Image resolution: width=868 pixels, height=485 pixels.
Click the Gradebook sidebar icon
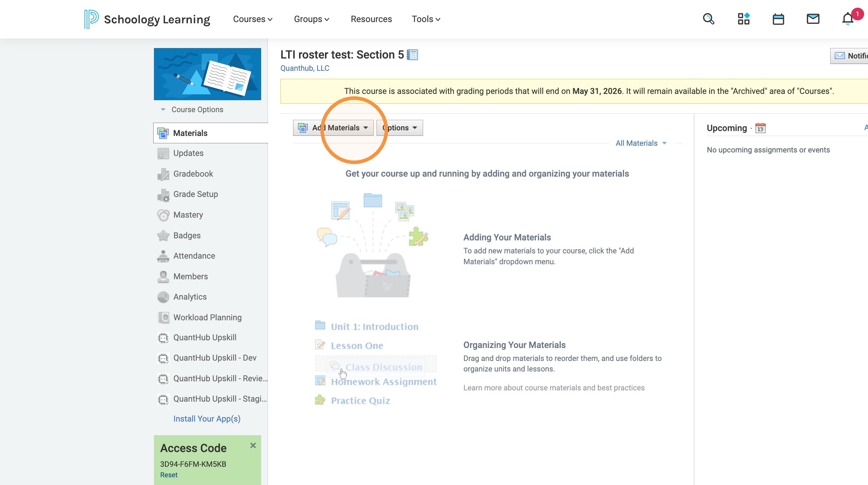coord(163,174)
